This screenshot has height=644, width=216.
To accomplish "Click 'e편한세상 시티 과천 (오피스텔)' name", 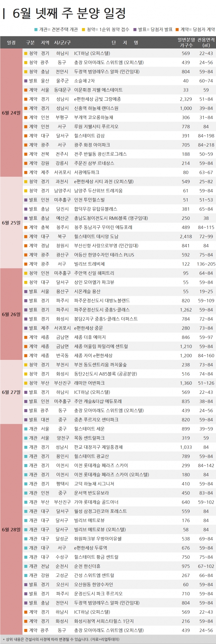I will 104,181.
